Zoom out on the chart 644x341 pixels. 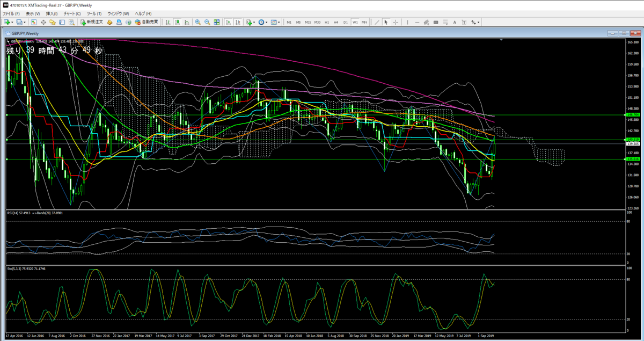pos(207,22)
